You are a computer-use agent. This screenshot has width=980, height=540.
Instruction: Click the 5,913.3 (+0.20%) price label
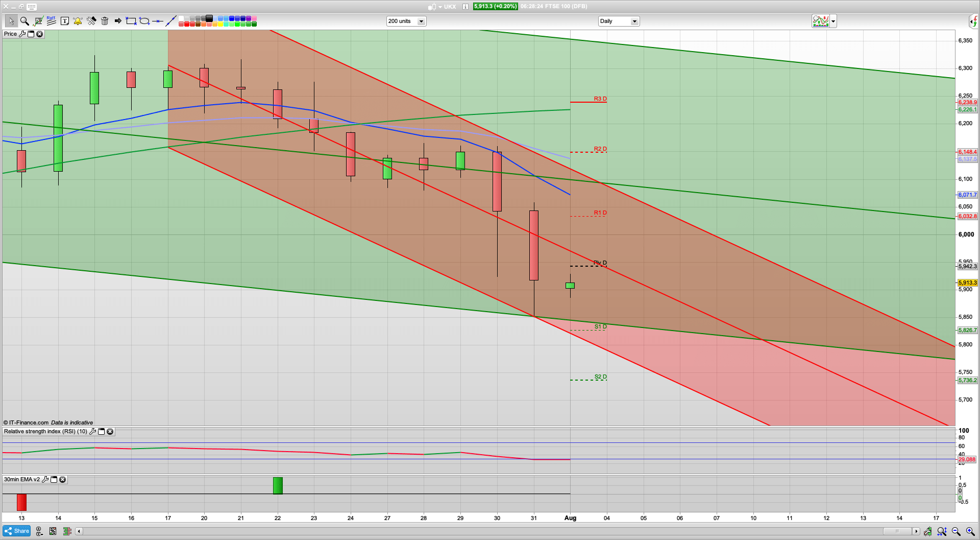[495, 7]
